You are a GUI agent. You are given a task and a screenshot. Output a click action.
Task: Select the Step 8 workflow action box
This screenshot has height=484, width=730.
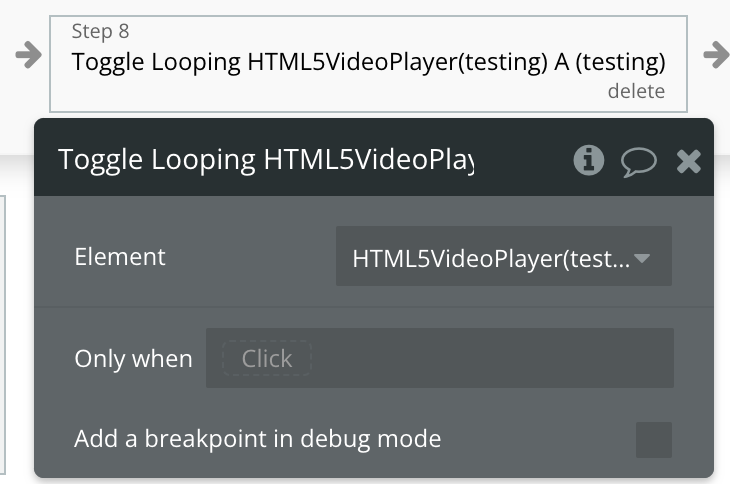[368, 64]
